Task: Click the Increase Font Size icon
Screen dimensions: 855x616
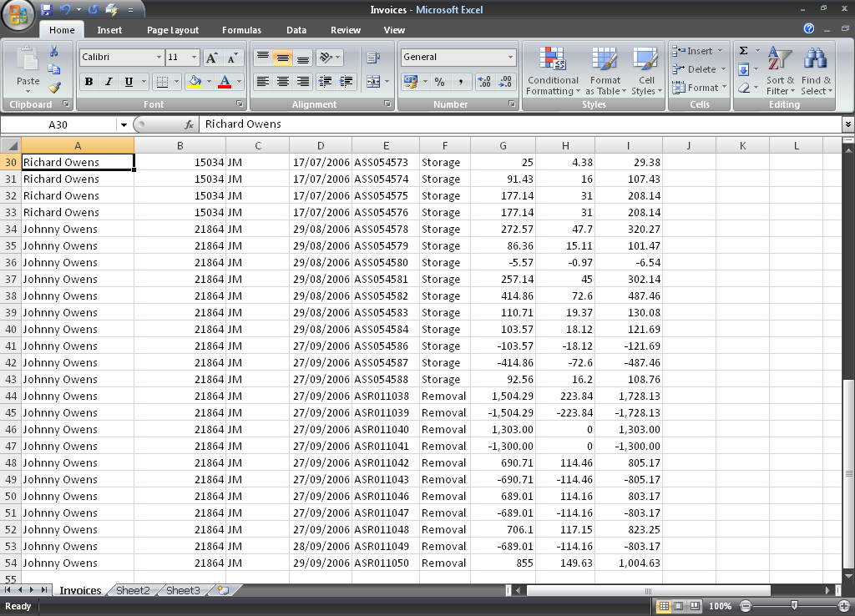Action: click(212, 58)
